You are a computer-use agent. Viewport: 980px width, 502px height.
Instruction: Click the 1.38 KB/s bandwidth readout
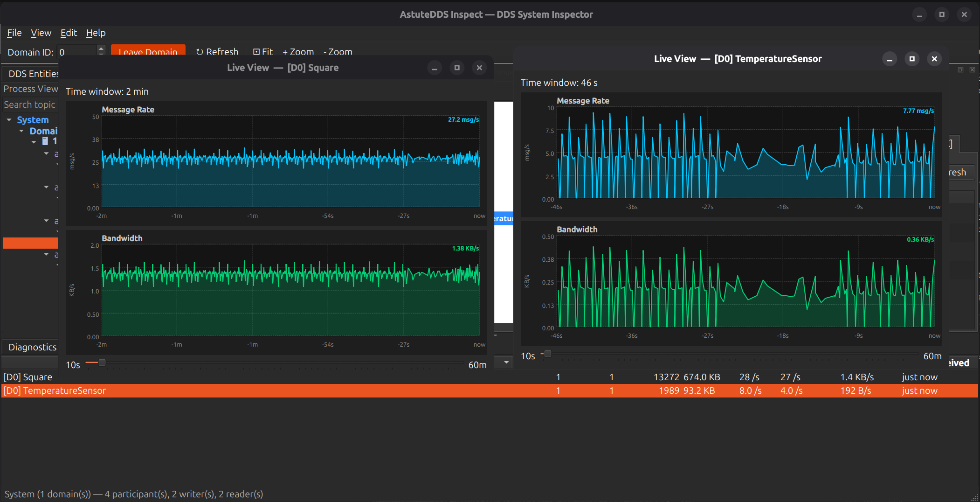[465, 249]
